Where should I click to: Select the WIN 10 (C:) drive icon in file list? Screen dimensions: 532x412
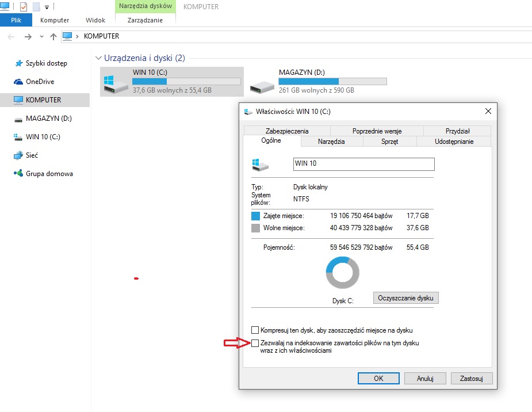pyautogui.click(x=116, y=85)
